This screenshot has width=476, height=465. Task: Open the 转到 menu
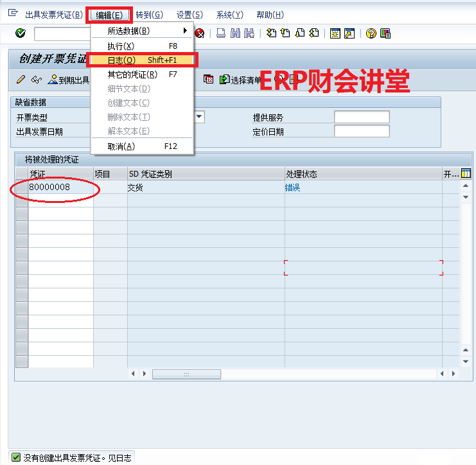[149, 15]
